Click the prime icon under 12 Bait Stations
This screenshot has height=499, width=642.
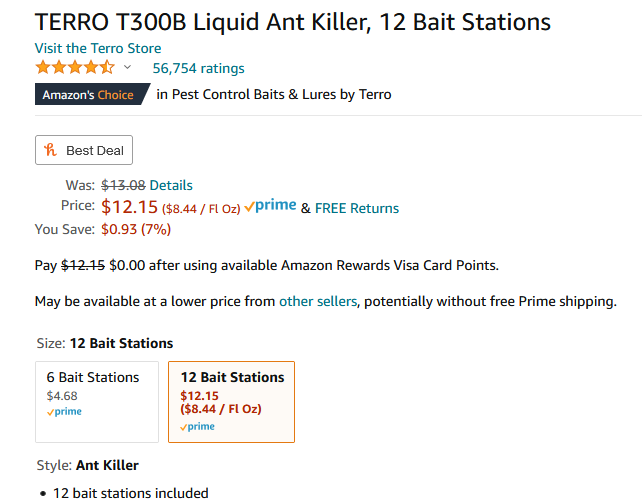click(x=197, y=427)
